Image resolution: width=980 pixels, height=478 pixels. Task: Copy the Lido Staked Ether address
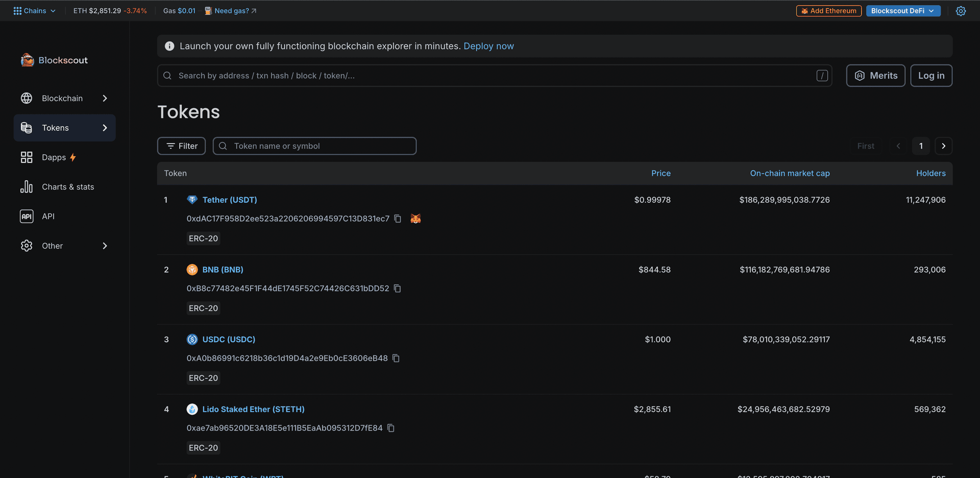coord(390,428)
